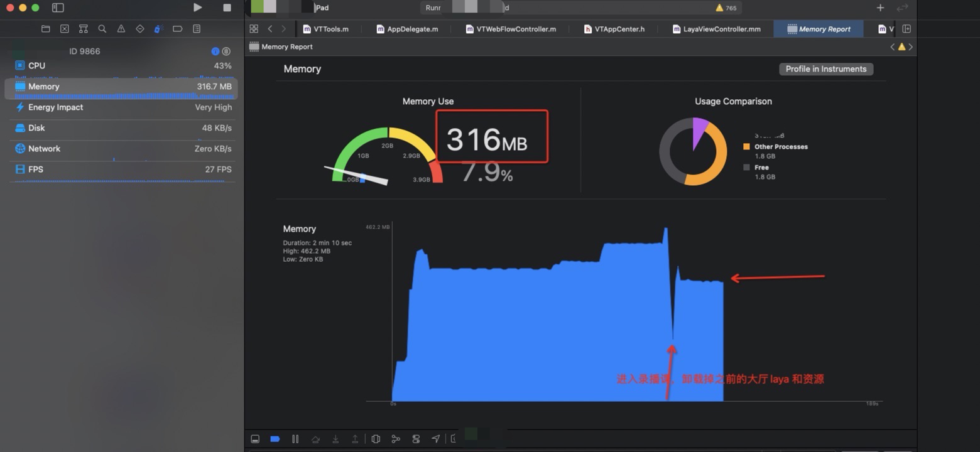Toggle the navigator sidebar button
Screen dimensions: 980x452
(x=58, y=8)
